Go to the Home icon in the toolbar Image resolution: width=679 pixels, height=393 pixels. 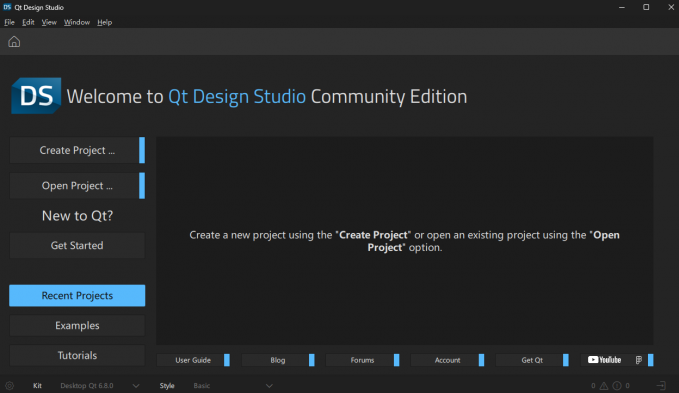tap(14, 42)
